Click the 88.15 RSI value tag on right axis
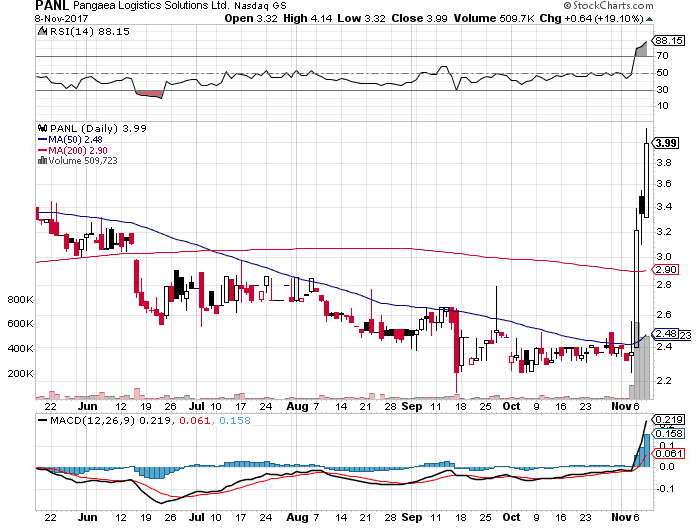The image size is (699, 529). coord(669,41)
